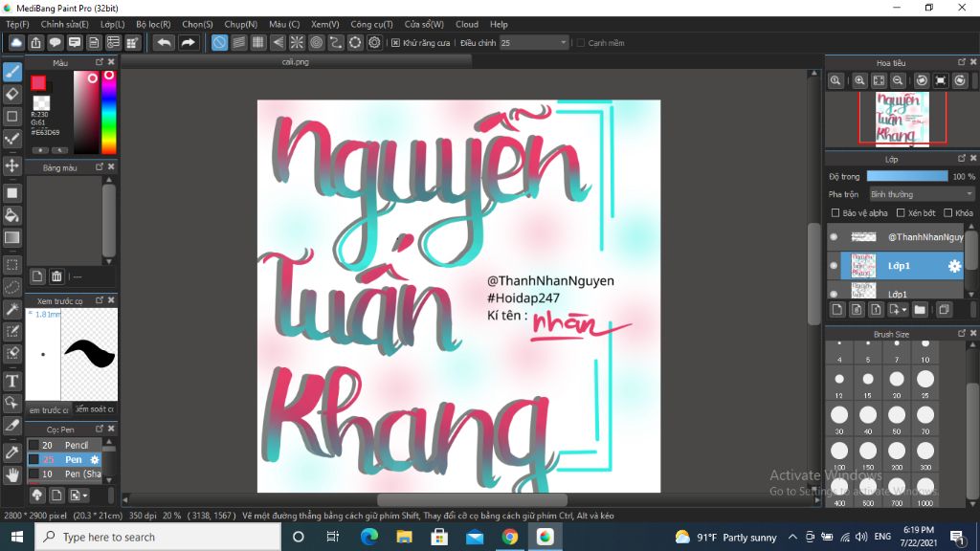Select the Bucket fill tool
Image resolution: width=980 pixels, height=551 pixels.
11,215
